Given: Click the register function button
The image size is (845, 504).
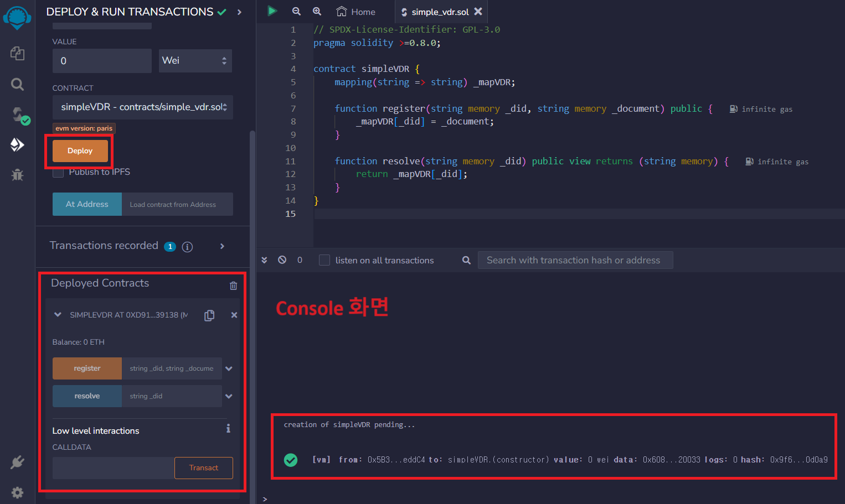Looking at the screenshot, I should click(x=87, y=368).
